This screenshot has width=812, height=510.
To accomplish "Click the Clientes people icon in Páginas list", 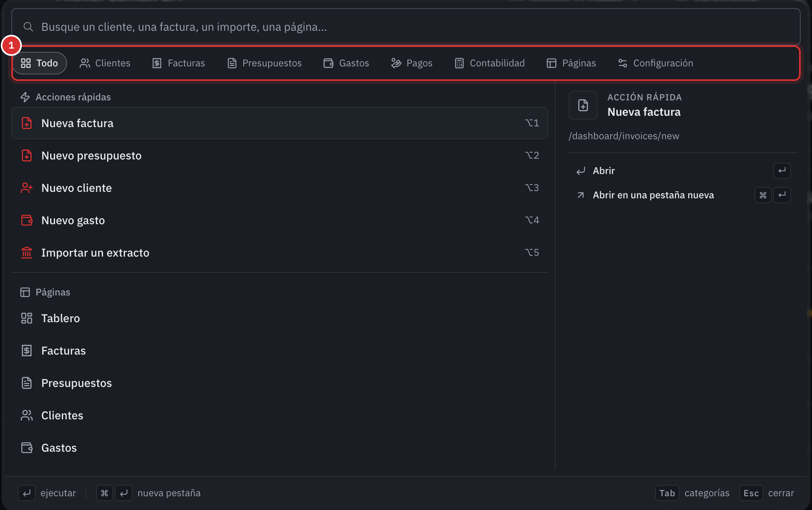I will point(27,415).
